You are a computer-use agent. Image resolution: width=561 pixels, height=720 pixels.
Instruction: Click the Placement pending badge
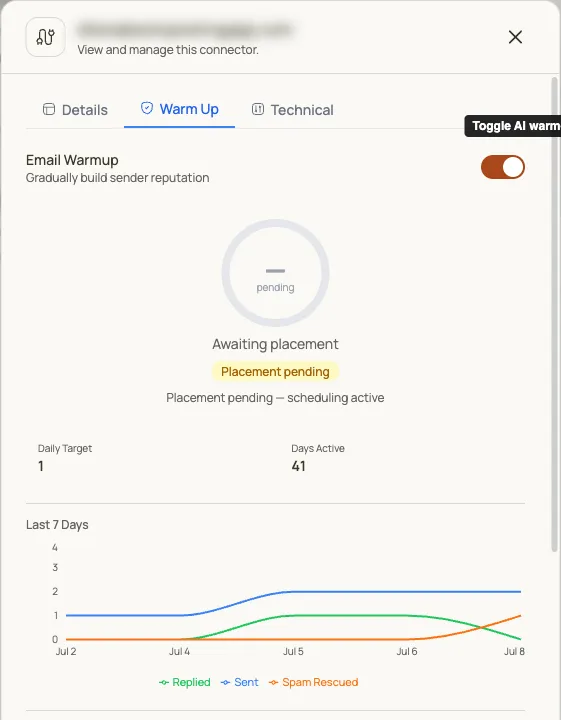click(x=275, y=371)
